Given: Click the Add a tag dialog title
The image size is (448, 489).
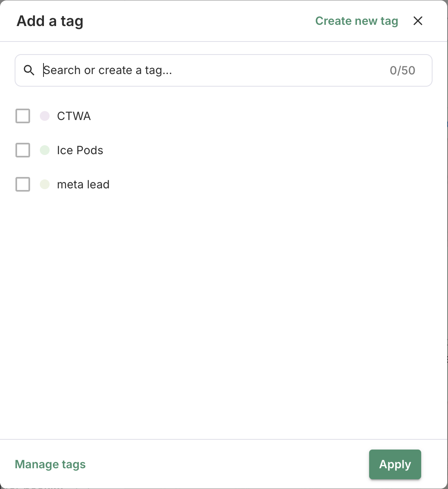Looking at the screenshot, I should click(50, 21).
